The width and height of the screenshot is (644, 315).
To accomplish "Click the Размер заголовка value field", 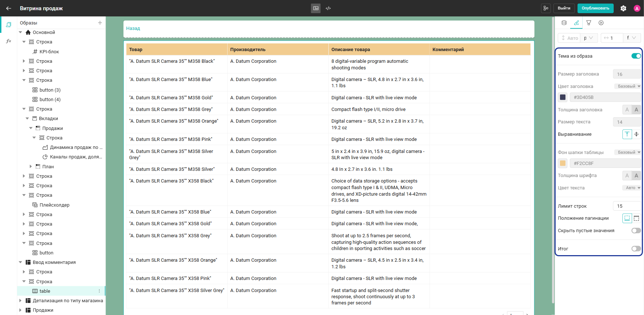I will (627, 74).
